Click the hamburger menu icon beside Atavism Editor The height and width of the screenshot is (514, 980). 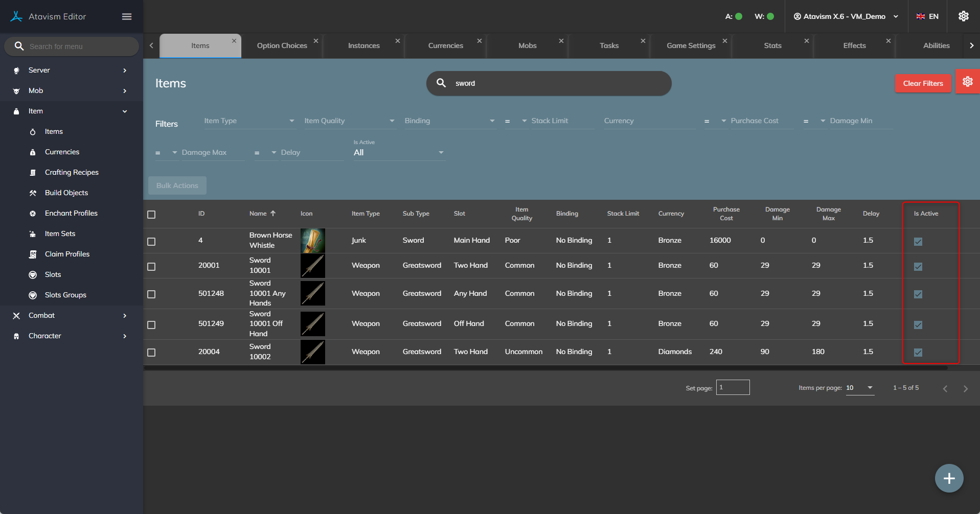[127, 17]
